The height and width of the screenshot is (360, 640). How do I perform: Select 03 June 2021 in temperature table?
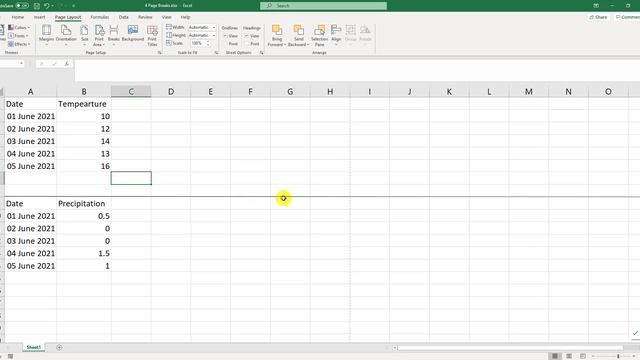click(31, 141)
